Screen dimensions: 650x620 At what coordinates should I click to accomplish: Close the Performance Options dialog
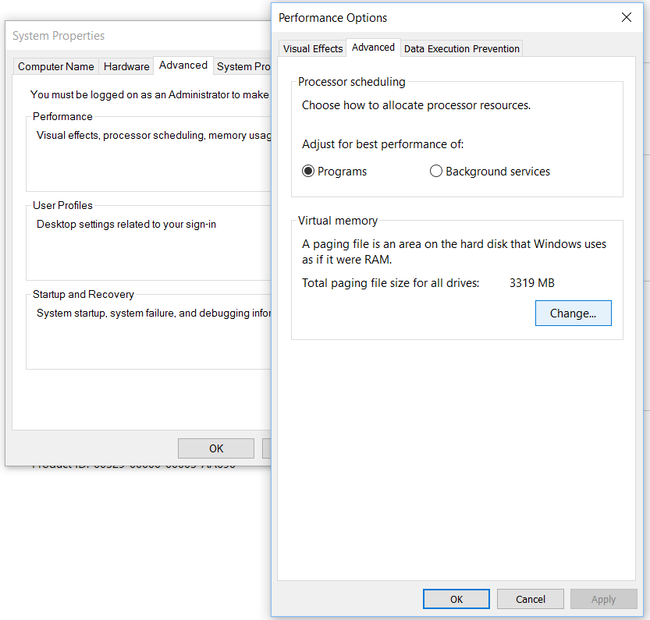tap(626, 17)
